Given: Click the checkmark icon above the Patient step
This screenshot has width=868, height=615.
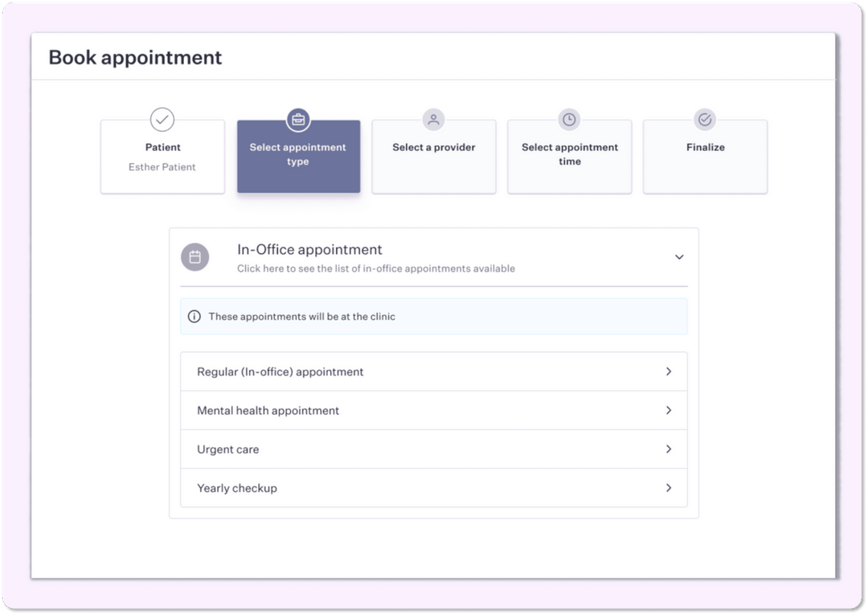Looking at the screenshot, I should click(162, 120).
